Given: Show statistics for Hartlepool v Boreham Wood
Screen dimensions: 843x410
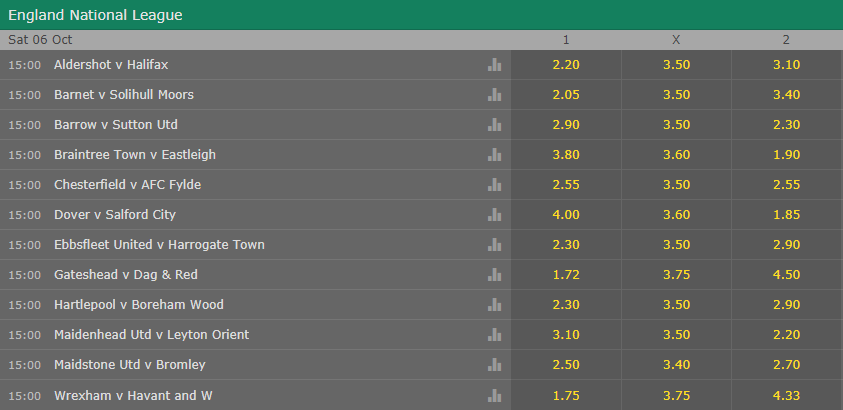Looking at the screenshot, I should [494, 305].
